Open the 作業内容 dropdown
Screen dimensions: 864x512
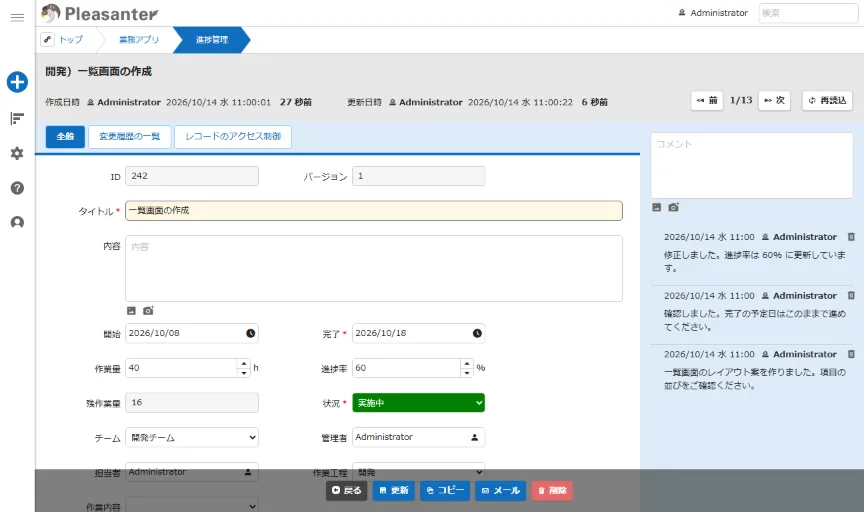tap(192, 506)
